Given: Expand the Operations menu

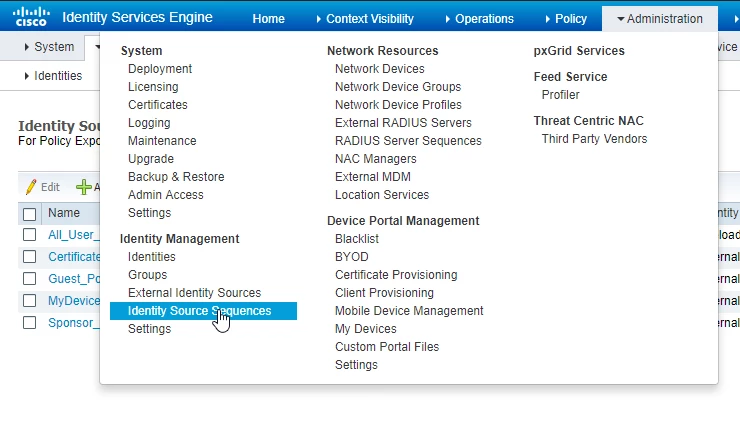Looking at the screenshot, I should (x=479, y=19).
